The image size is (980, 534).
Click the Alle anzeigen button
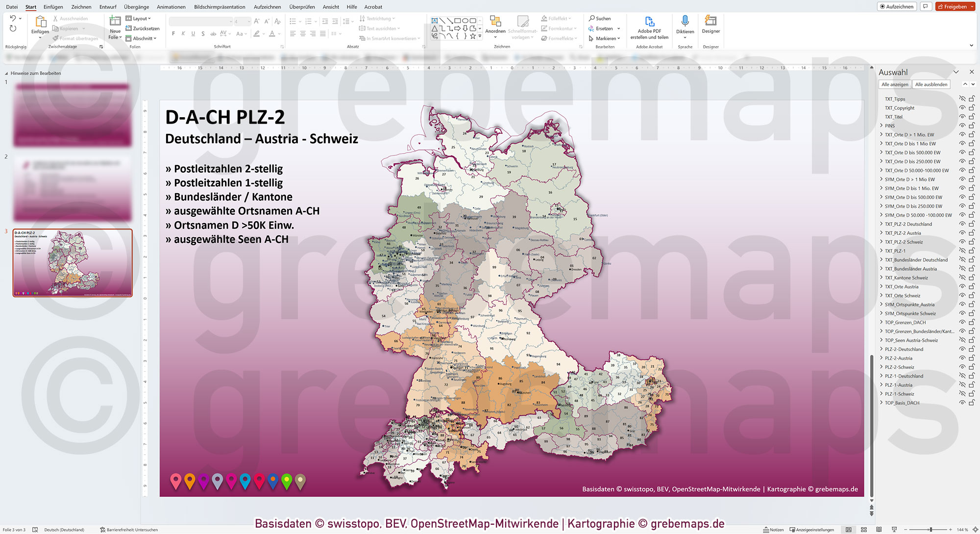coord(895,84)
